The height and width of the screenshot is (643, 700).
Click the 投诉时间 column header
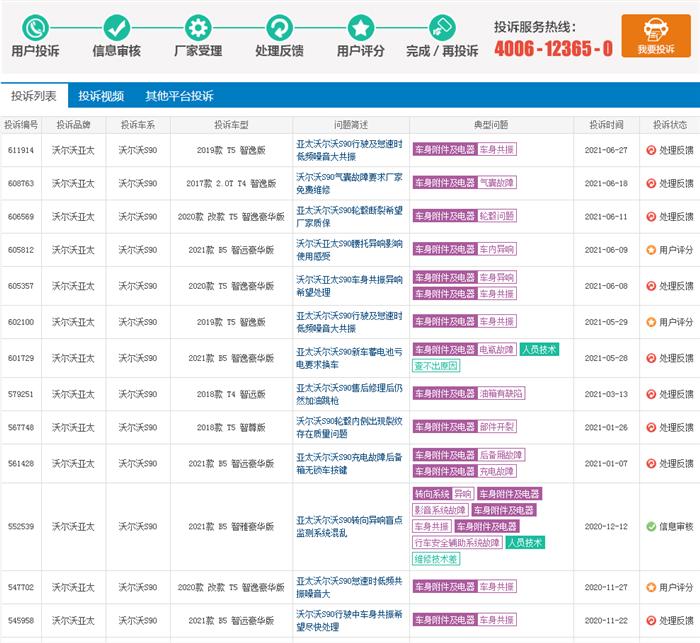point(606,125)
